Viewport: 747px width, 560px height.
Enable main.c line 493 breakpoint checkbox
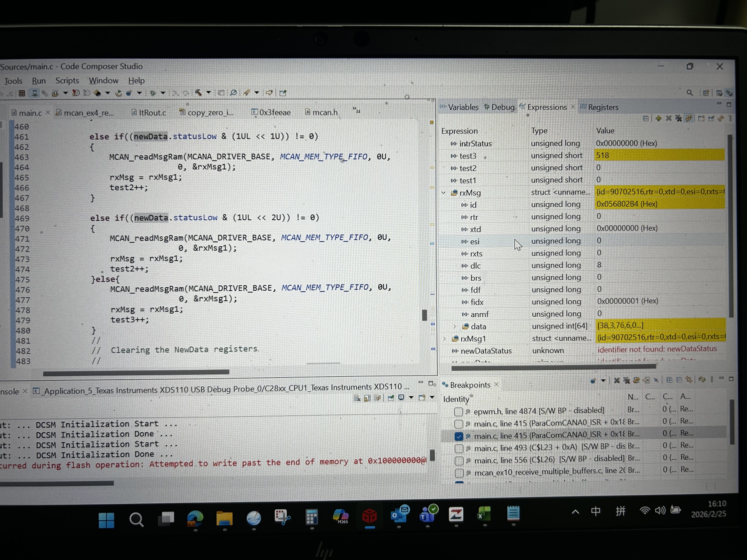[459, 449]
